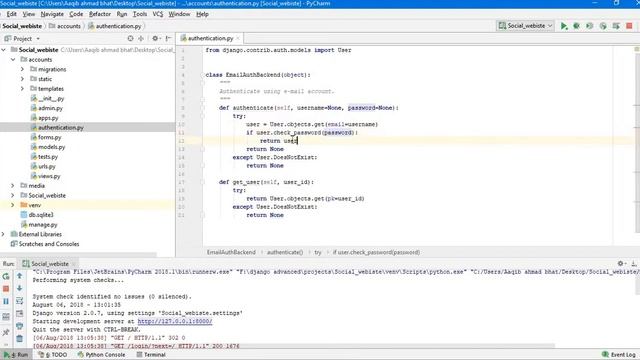Collapse the Social_webiste project root

4,50
